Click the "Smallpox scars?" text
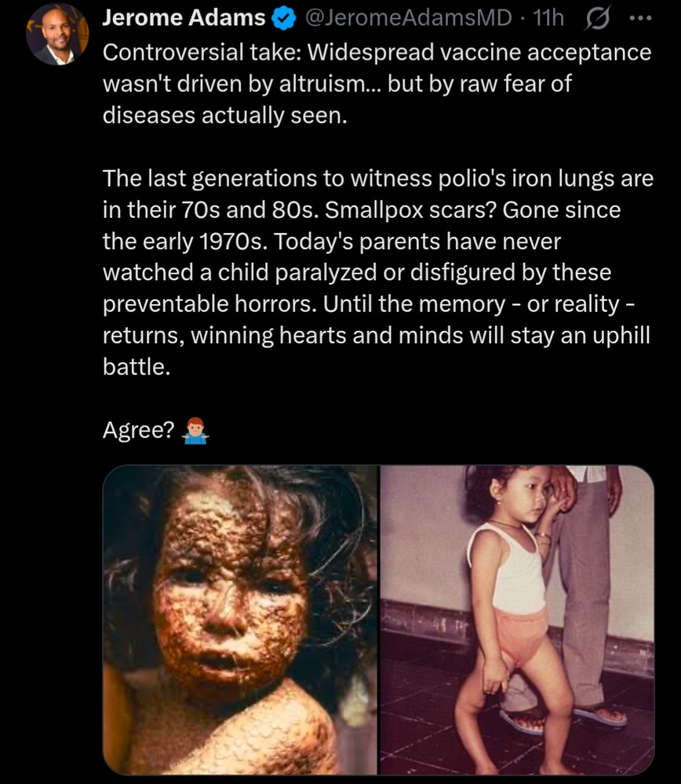The image size is (681, 784). pyautogui.click(x=410, y=209)
